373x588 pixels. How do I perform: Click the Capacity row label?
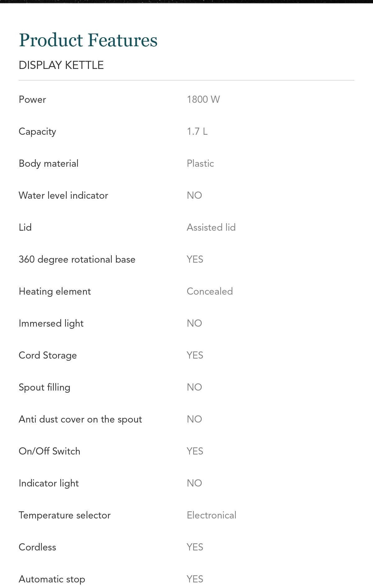click(x=37, y=132)
